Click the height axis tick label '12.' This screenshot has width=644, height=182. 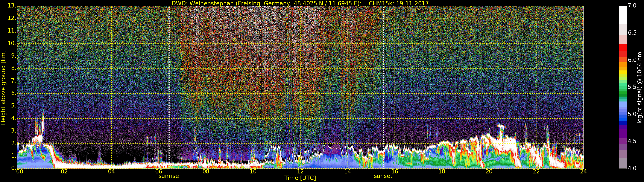(x=12, y=18)
